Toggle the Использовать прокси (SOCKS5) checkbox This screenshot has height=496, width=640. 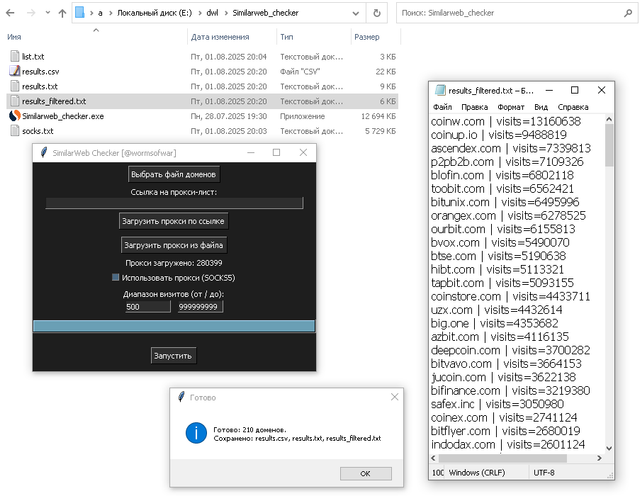point(116,278)
